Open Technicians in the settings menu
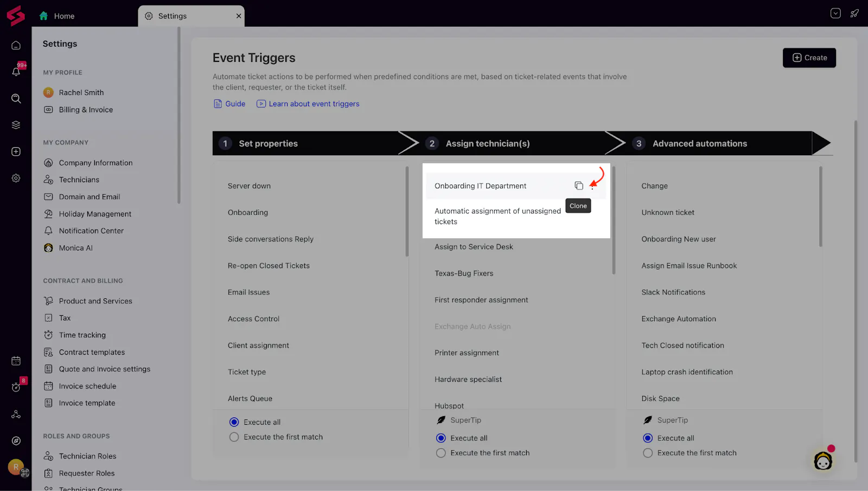The height and width of the screenshot is (491, 868). [79, 180]
